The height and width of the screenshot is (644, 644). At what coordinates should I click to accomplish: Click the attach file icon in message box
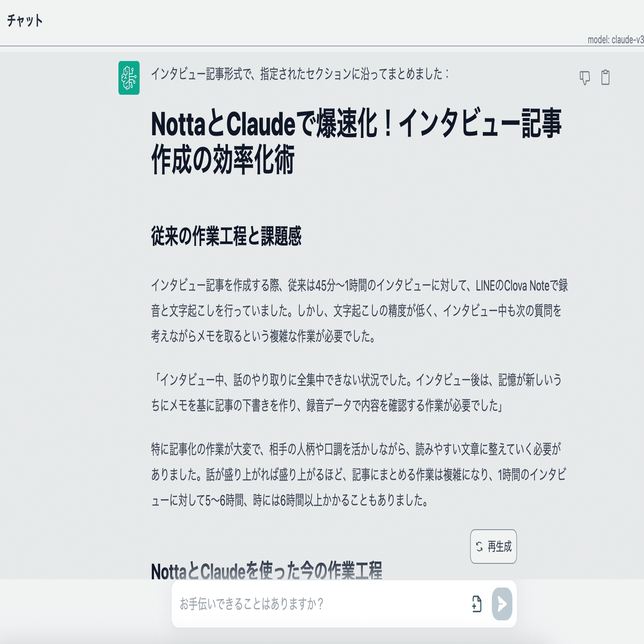click(476, 604)
